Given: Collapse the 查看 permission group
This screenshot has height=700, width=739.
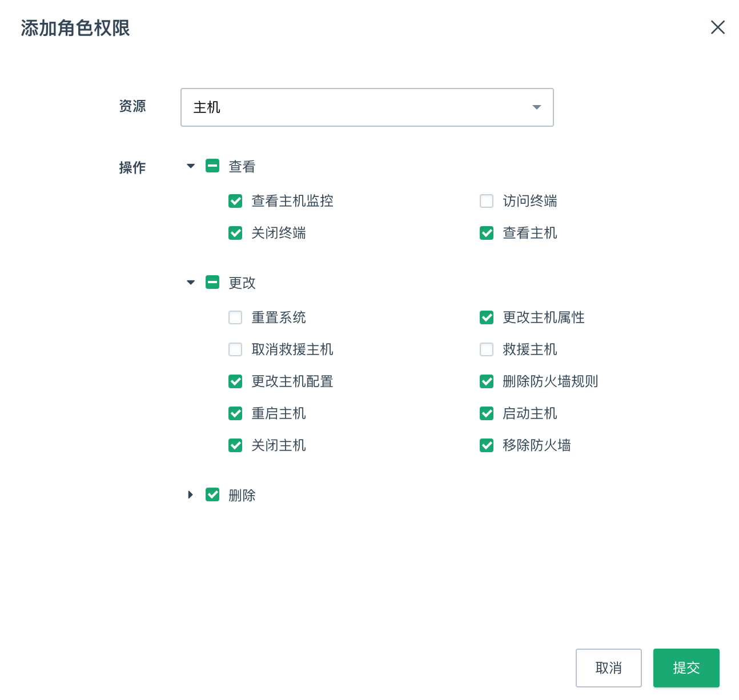Looking at the screenshot, I should coord(191,166).
